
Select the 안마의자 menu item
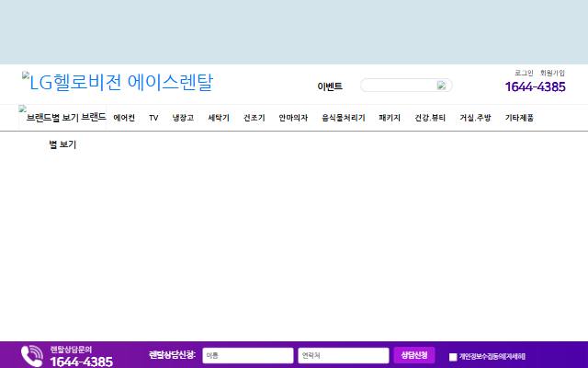293,118
